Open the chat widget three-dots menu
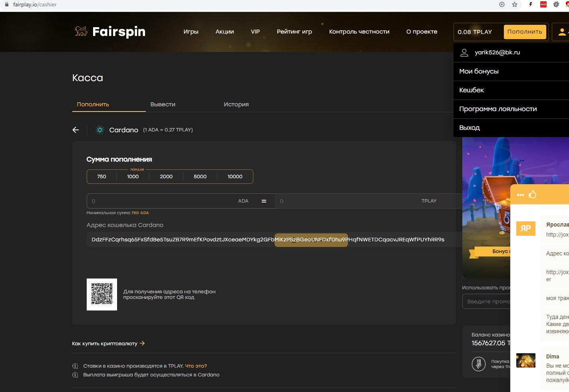The width and height of the screenshot is (569, 392). tap(520, 195)
